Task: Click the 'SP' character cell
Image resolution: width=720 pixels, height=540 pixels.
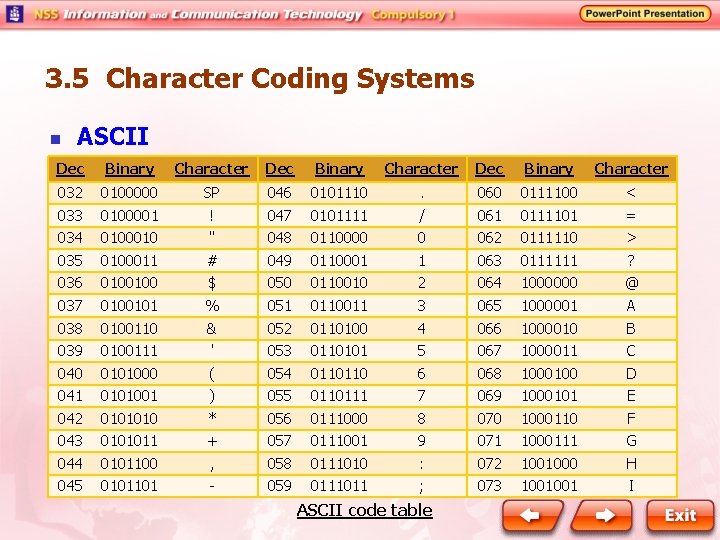Action: pyautogui.click(x=211, y=193)
